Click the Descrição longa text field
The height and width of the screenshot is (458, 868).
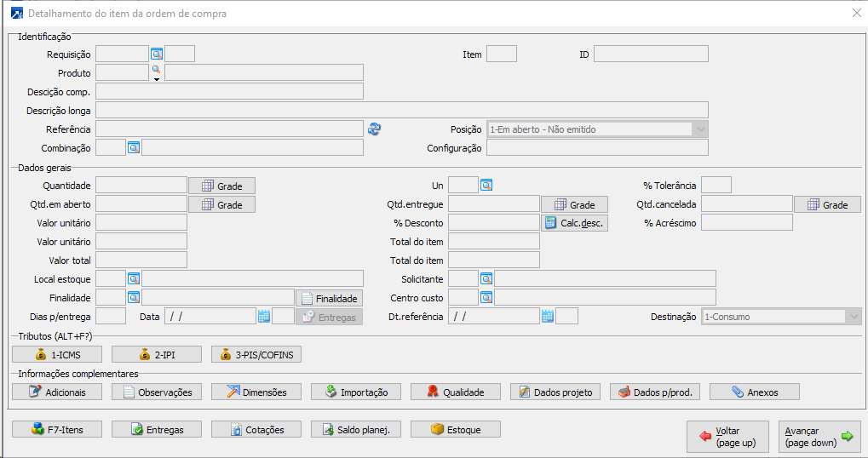tap(402, 110)
